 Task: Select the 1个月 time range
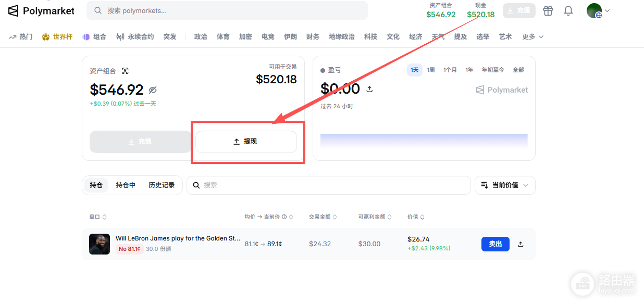pyautogui.click(x=450, y=70)
